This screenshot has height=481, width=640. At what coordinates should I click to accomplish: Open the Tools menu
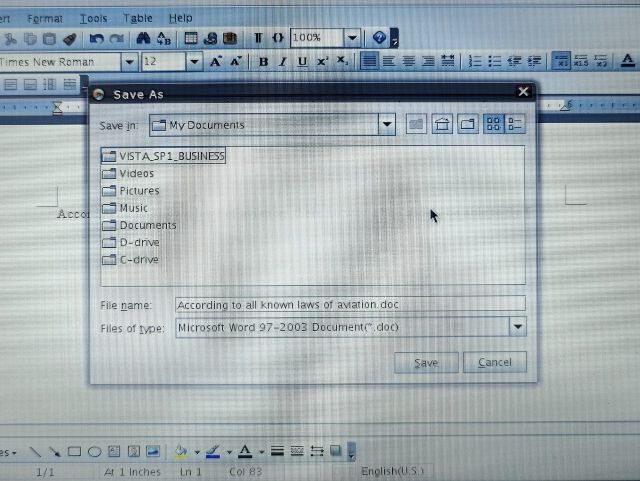tap(93, 18)
